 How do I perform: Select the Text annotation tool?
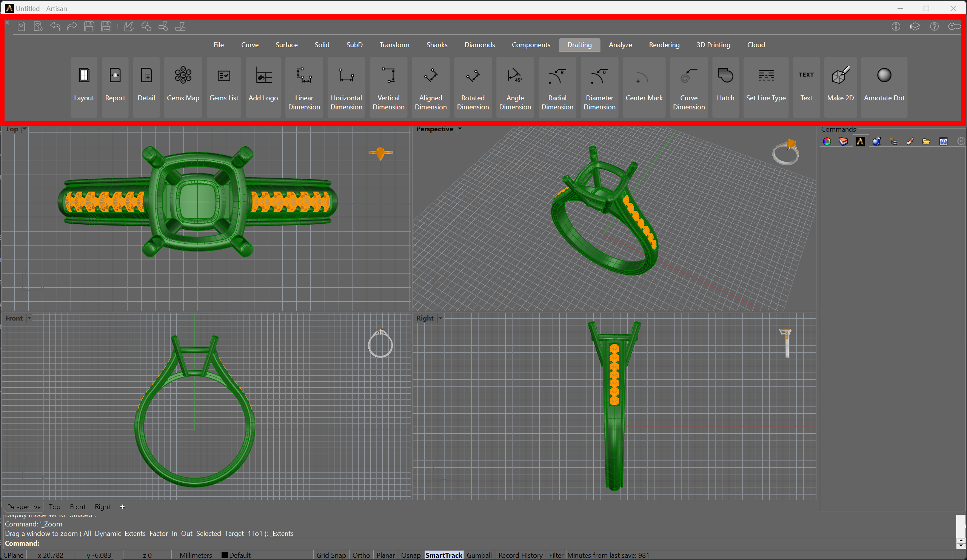click(806, 87)
